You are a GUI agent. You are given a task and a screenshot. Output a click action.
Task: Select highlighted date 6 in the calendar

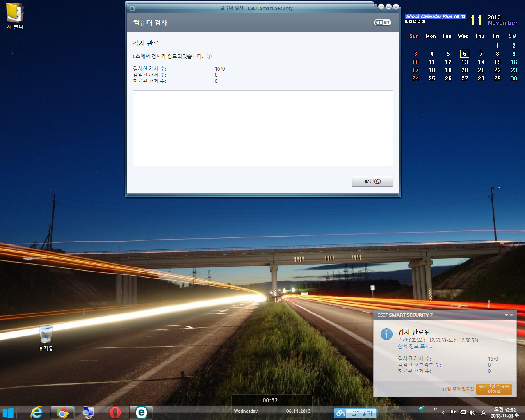(x=464, y=54)
